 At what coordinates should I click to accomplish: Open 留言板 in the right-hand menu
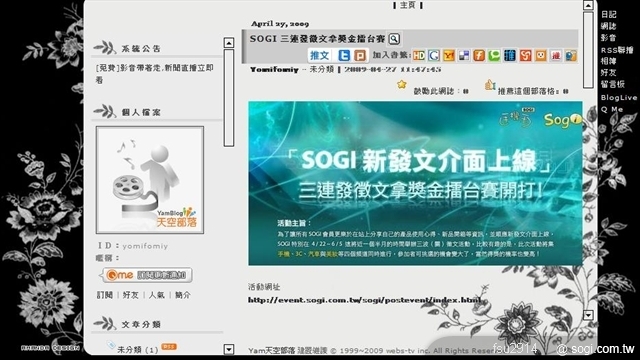pos(613,84)
